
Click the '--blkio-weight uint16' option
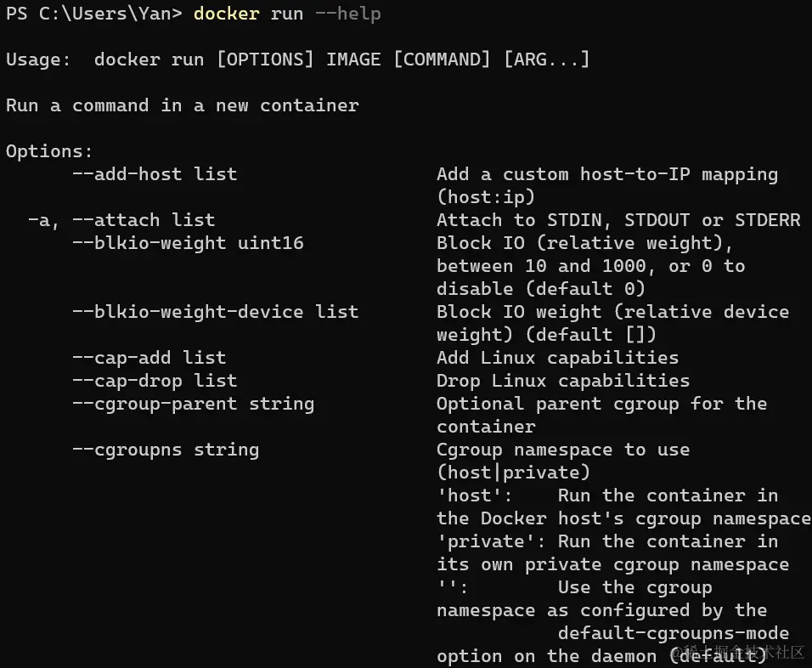coord(188,243)
